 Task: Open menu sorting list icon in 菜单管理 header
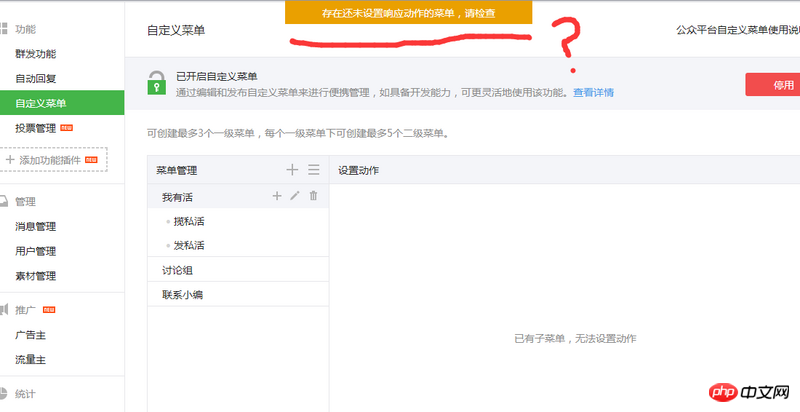pos(314,170)
